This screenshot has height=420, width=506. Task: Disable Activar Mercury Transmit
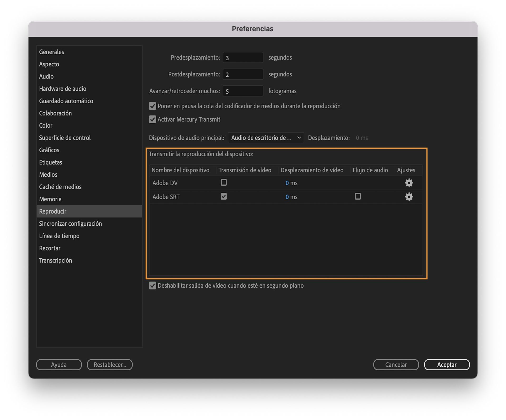click(152, 119)
